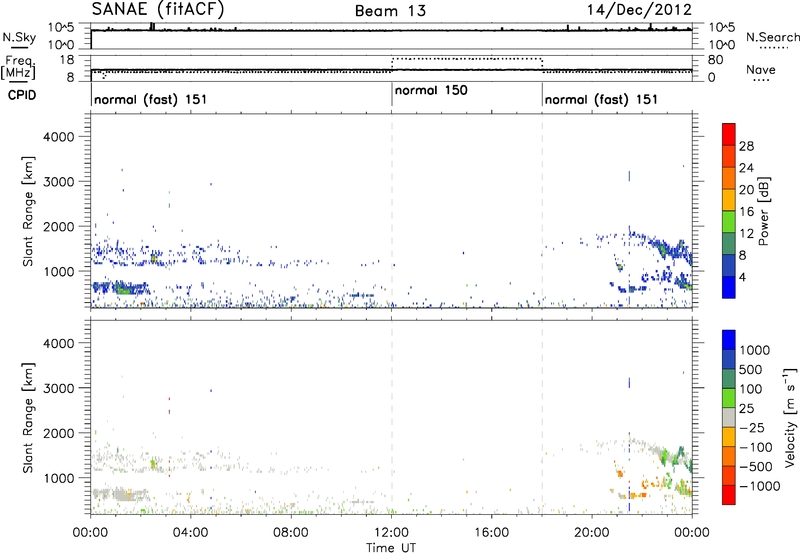Viewport: 800px width, 554px height.
Task: Click the 'Power [dB]' color bar title
Action: pyautogui.click(x=764, y=211)
